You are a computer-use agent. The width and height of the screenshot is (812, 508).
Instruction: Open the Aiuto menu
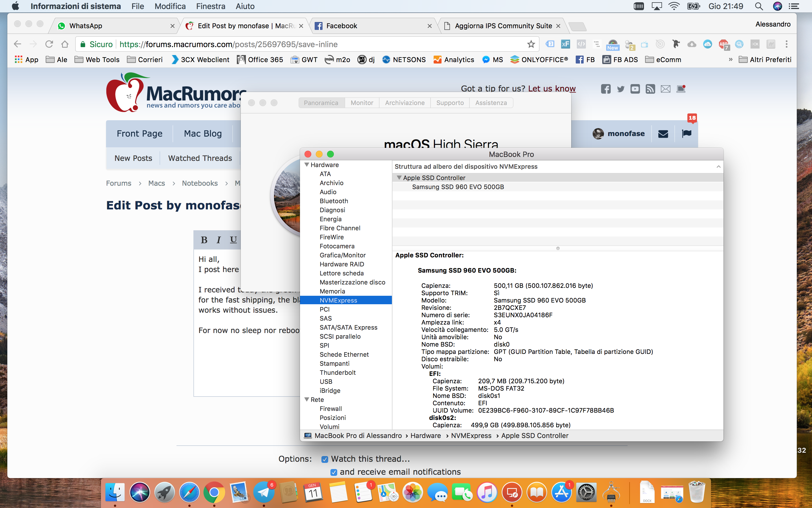pos(245,6)
